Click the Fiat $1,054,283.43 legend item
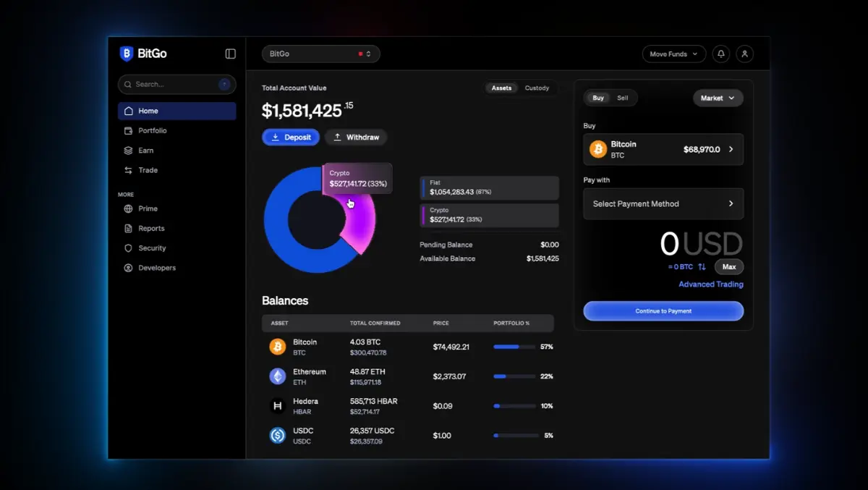Viewport: 868px width, 490px height. pos(490,188)
